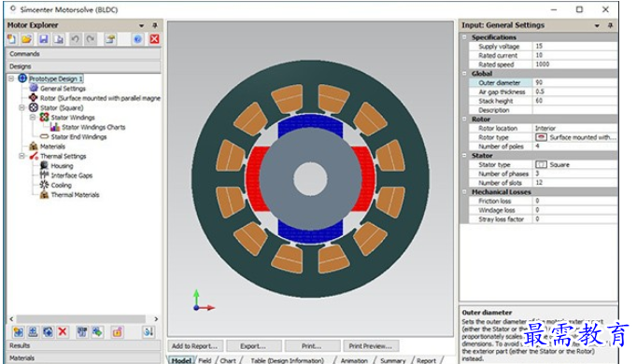Open the Report tab
637x364 pixels.
pos(426,360)
